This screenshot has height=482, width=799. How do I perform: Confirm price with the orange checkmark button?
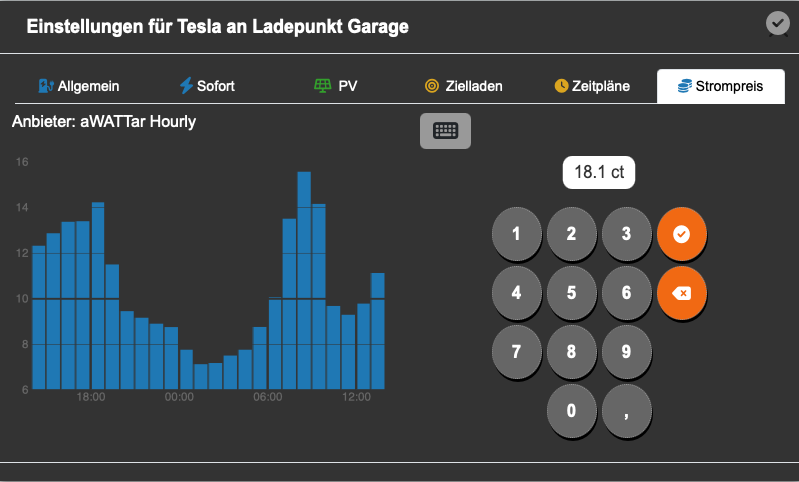[682, 234]
